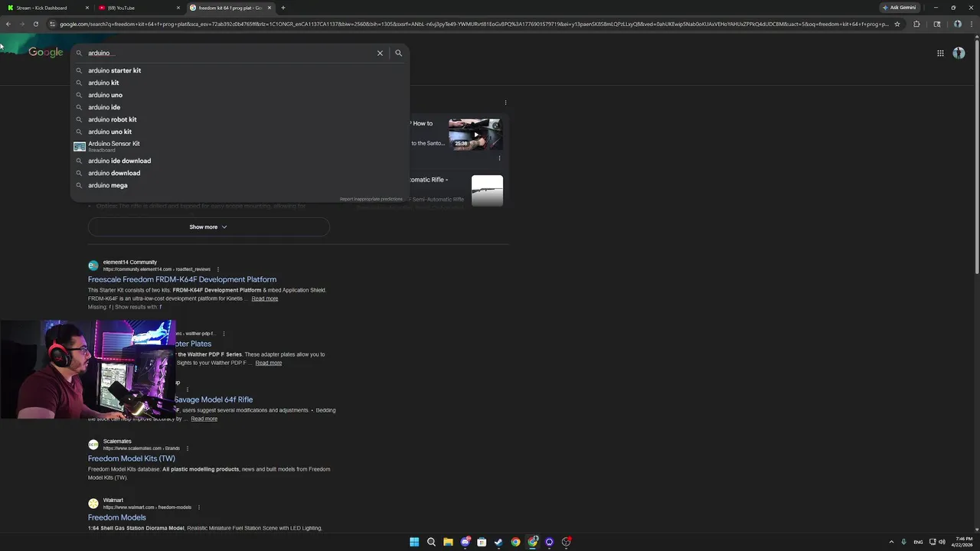Screen dimensions: 980x551
Task: Select the freedom kit 64 f prog plat tab
Action: point(230,8)
